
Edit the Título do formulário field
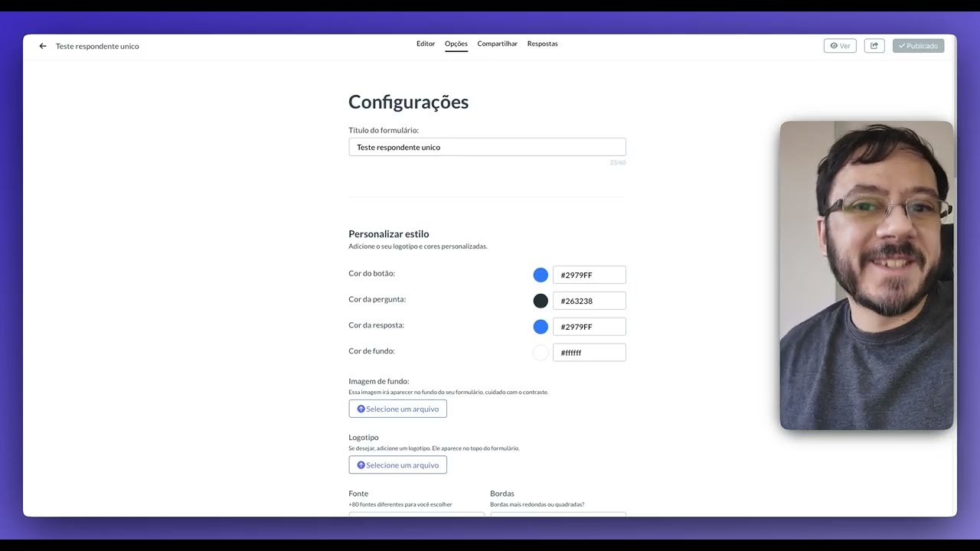point(487,147)
